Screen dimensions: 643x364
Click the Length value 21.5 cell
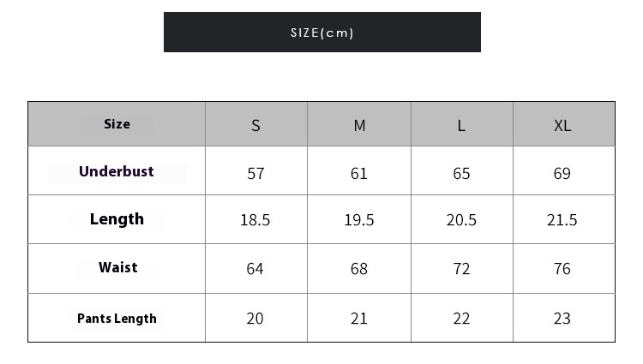click(564, 219)
